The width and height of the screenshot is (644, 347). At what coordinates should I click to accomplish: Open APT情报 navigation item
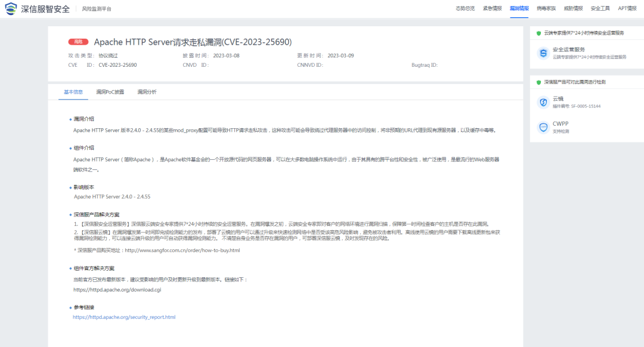coord(627,8)
